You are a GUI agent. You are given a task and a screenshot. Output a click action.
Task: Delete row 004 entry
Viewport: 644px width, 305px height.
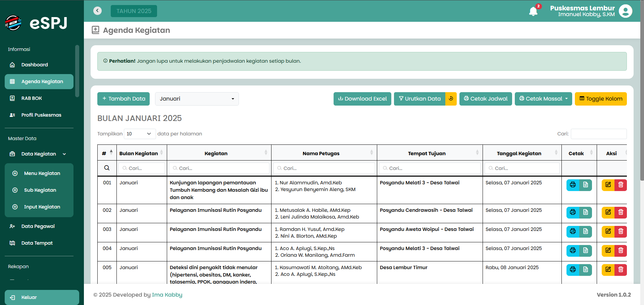coord(621,250)
